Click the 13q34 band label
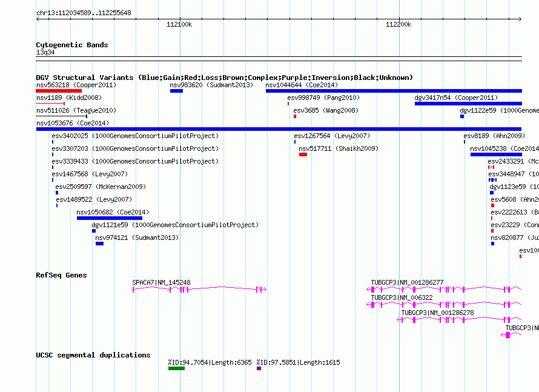 (45, 52)
